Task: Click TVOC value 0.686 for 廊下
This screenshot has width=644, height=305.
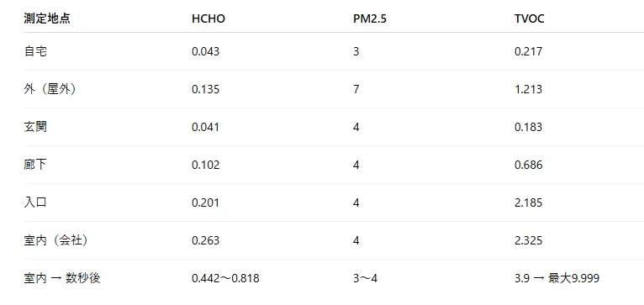Action: pos(528,165)
